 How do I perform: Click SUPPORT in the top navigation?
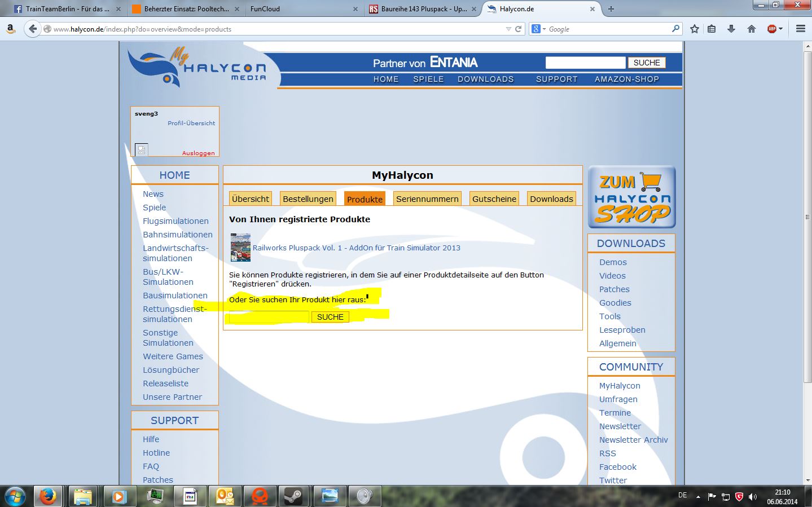click(x=557, y=79)
